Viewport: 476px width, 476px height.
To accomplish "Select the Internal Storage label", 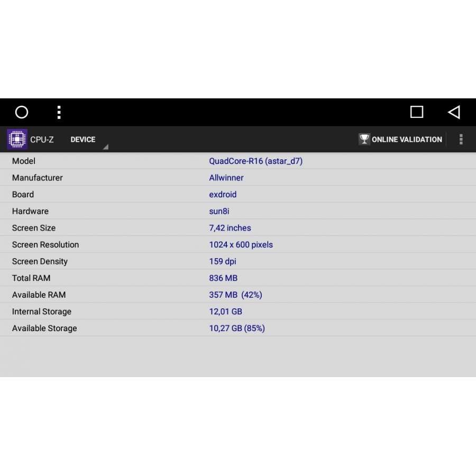I will 42,312.
